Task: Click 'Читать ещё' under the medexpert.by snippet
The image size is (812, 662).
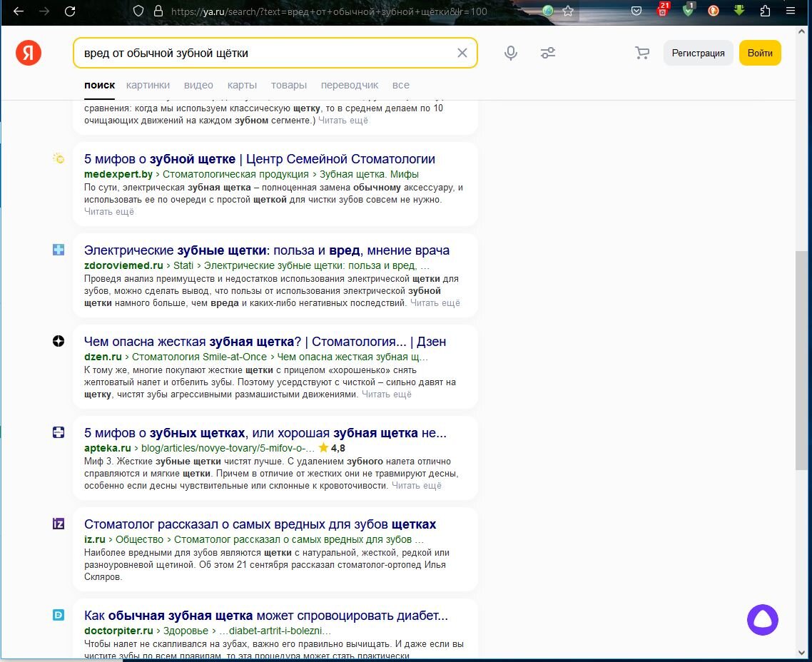Action: point(108,212)
